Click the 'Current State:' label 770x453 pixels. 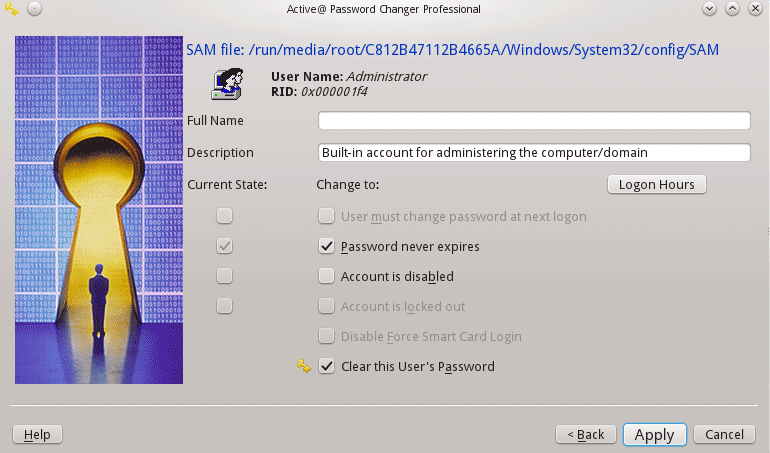pyautogui.click(x=227, y=185)
